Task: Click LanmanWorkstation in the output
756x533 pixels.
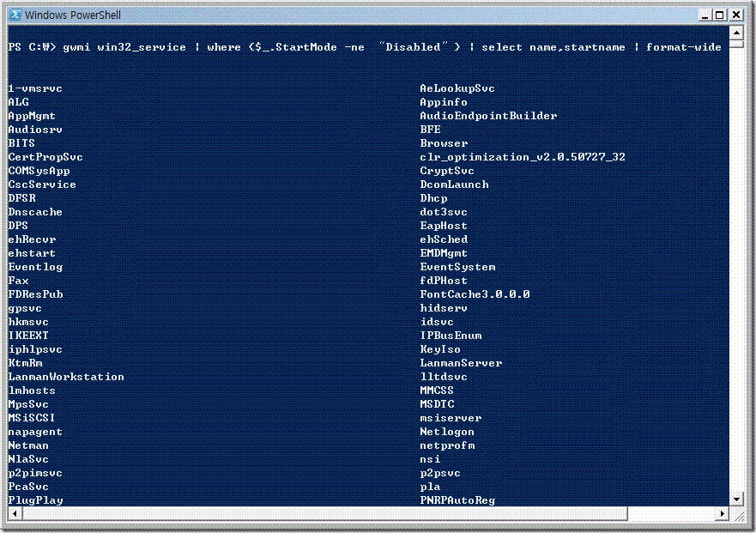Action: 66,377
